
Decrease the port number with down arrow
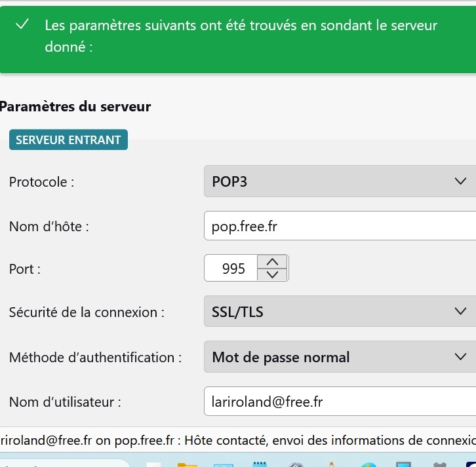(273, 274)
